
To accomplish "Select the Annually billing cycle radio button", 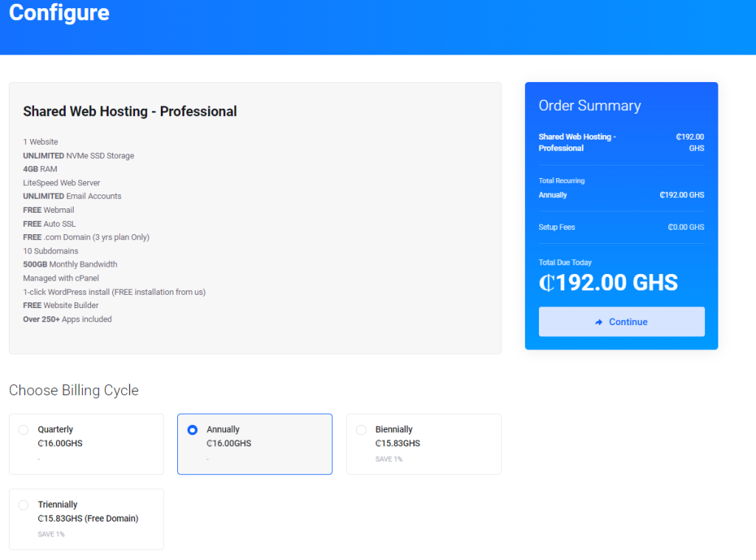I will [193, 430].
